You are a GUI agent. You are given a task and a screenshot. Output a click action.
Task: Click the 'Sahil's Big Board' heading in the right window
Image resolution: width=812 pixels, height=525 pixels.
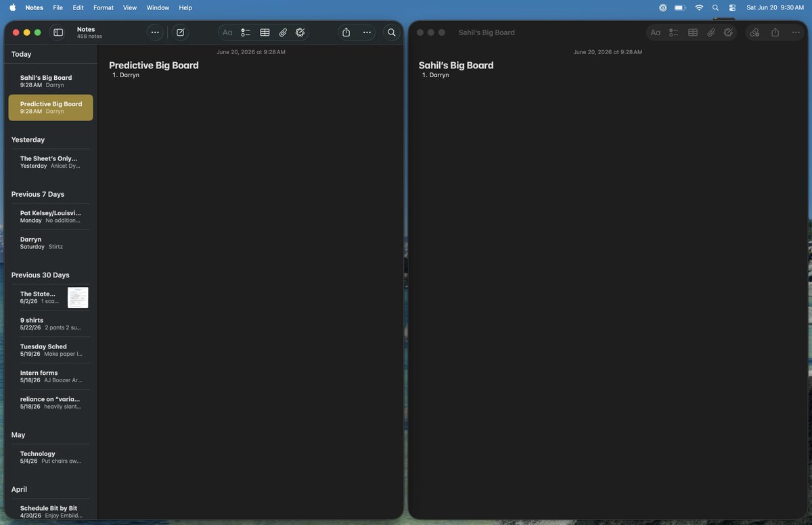tap(456, 66)
